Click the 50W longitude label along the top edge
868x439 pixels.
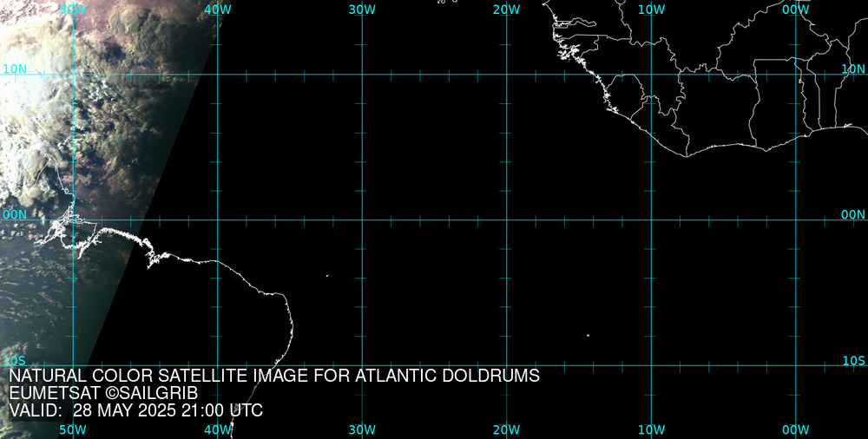73,10
